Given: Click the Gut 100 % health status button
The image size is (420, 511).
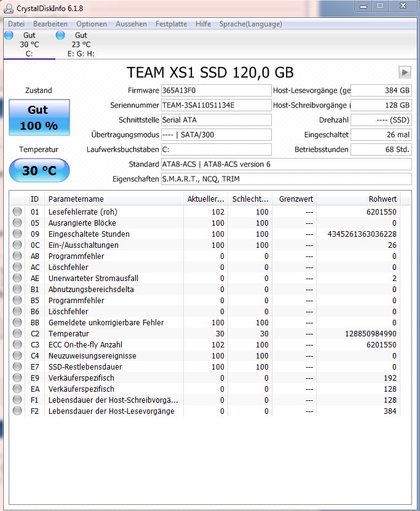Looking at the screenshot, I should pos(39,117).
